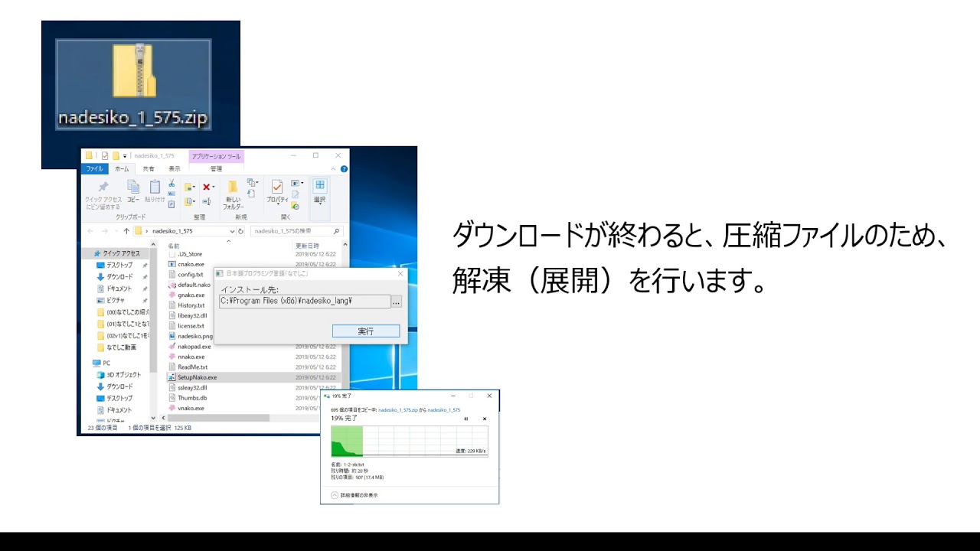Open the Recent locations dropdown arrow
The width and height of the screenshot is (980, 551).
coord(116,230)
